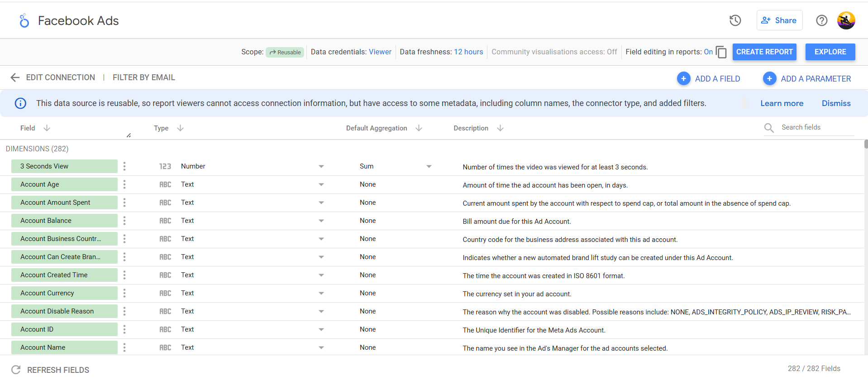Open three-dot menu for Account Name
The image size is (868, 381).
pos(124,347)
